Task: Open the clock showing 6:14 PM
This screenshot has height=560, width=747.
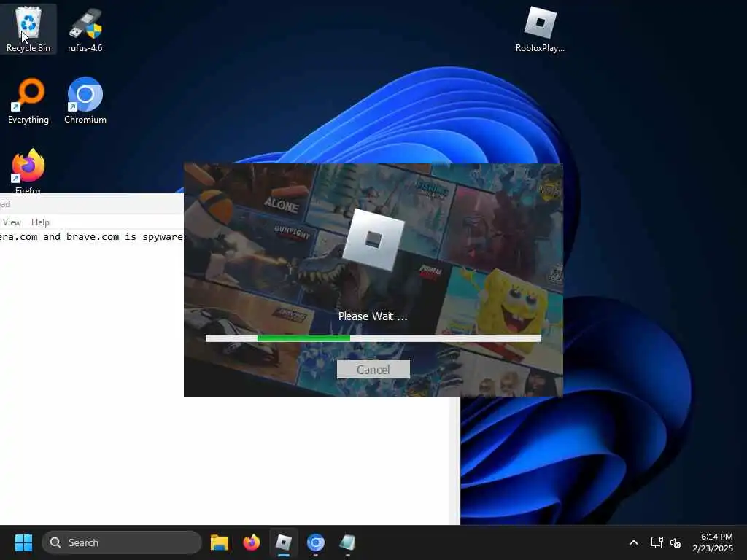Action: click(713, 542)
